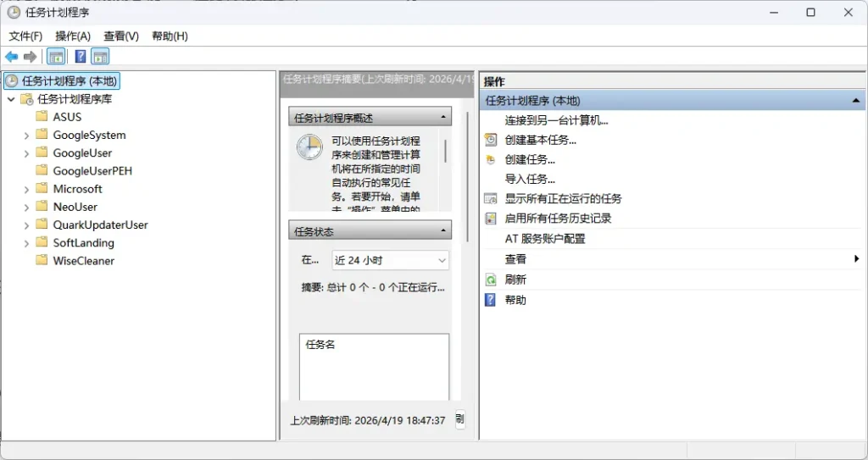Click the Task Scheduler title bar clock icon

(14, 12)
